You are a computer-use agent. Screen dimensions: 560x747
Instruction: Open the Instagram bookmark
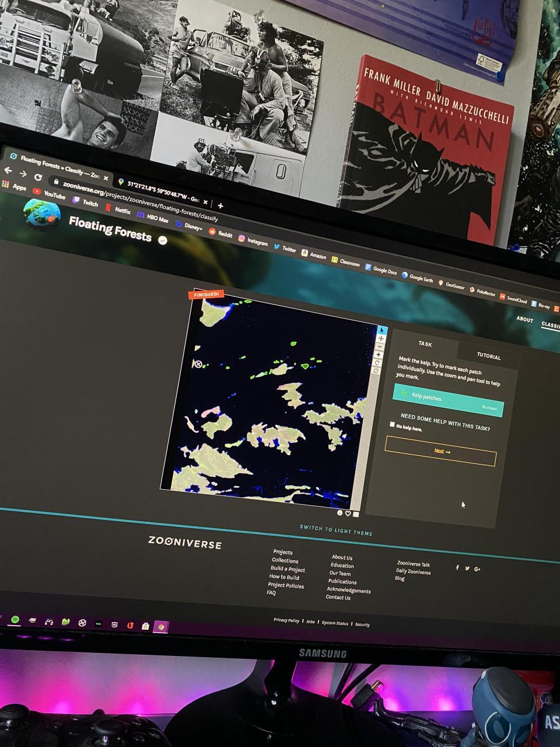click(x=253, y=240)
